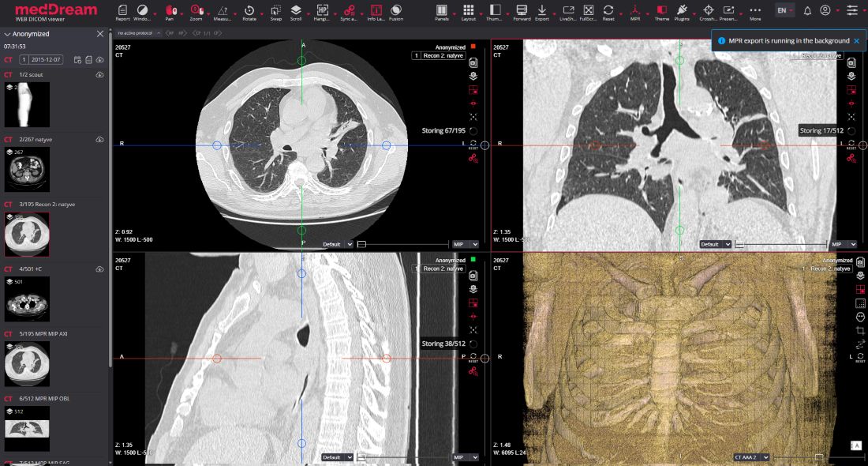Collapse the Anonymized patient section
Screen dimensions: 868x466
7,34
